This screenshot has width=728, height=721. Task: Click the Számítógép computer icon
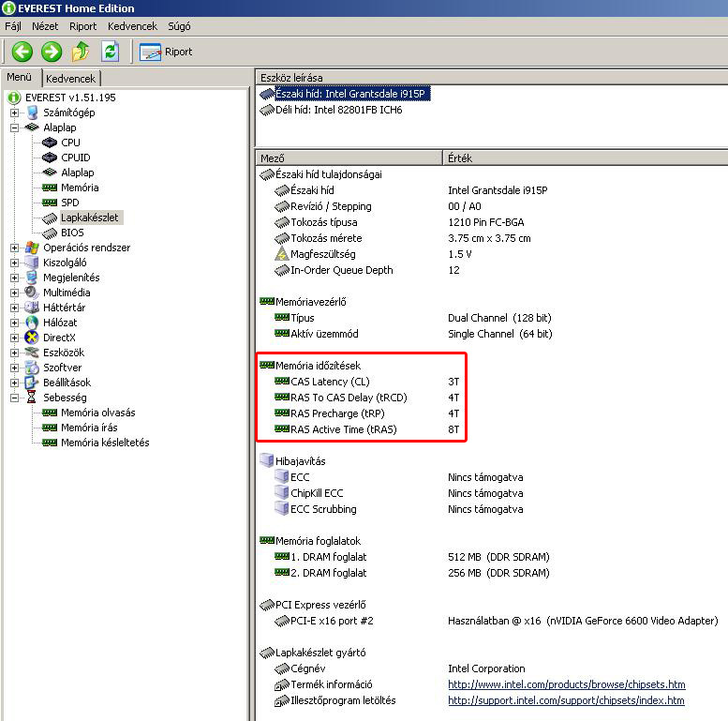point(32,113)
